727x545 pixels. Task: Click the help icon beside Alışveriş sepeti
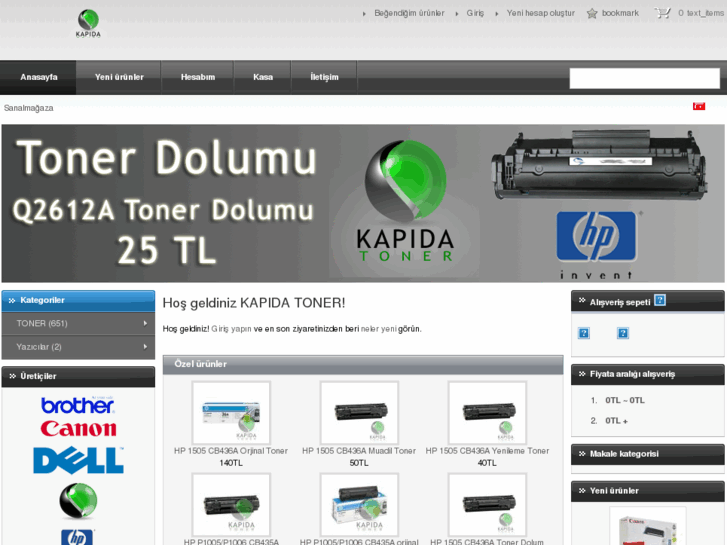pos(660,300)
